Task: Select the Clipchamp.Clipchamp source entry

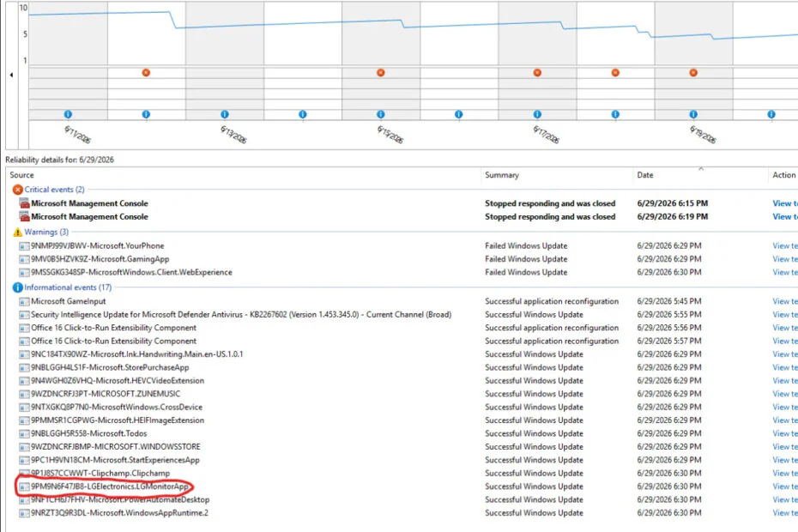Action: 100,474
